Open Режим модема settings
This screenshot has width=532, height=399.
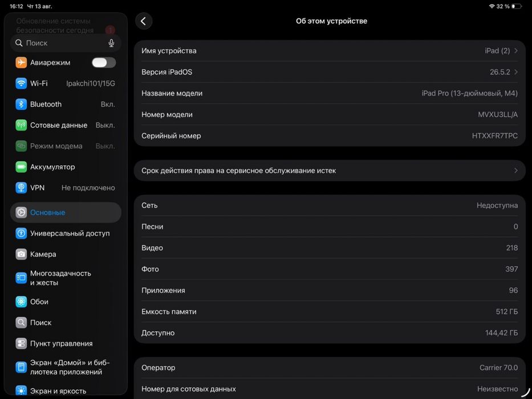(x=56, y=146)
